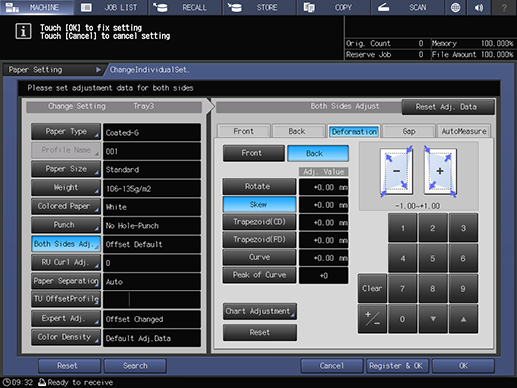Image resolution: width=517 pixels, height=388 pixels.
Task: Open the Colored Paper setting
Action: pyautogui.click(x=66, y=206)
